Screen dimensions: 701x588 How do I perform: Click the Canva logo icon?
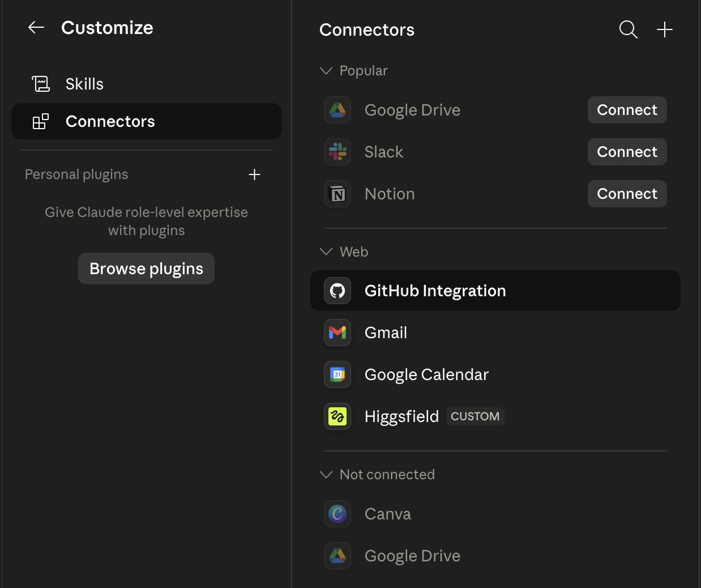337,514
